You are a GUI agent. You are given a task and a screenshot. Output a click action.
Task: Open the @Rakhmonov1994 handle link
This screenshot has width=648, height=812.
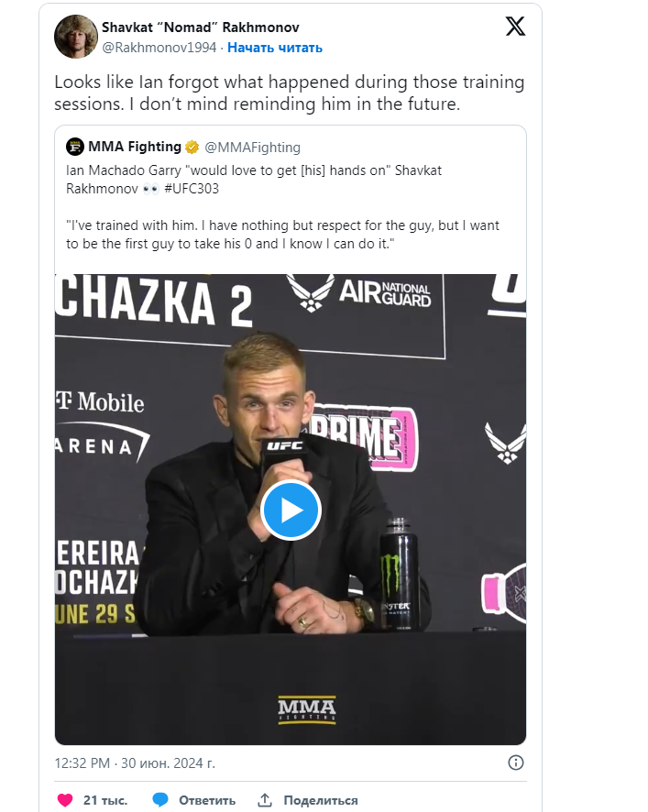click(159, 48)
